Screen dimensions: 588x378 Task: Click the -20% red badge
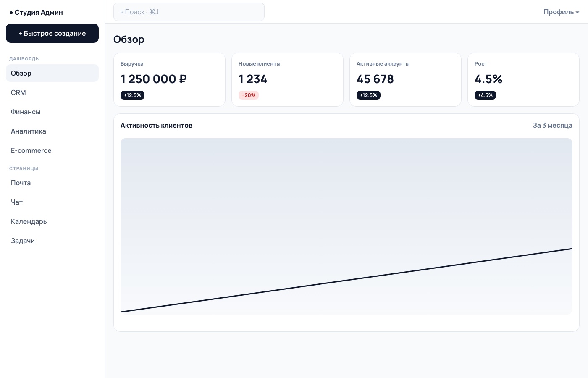(249, 95)
